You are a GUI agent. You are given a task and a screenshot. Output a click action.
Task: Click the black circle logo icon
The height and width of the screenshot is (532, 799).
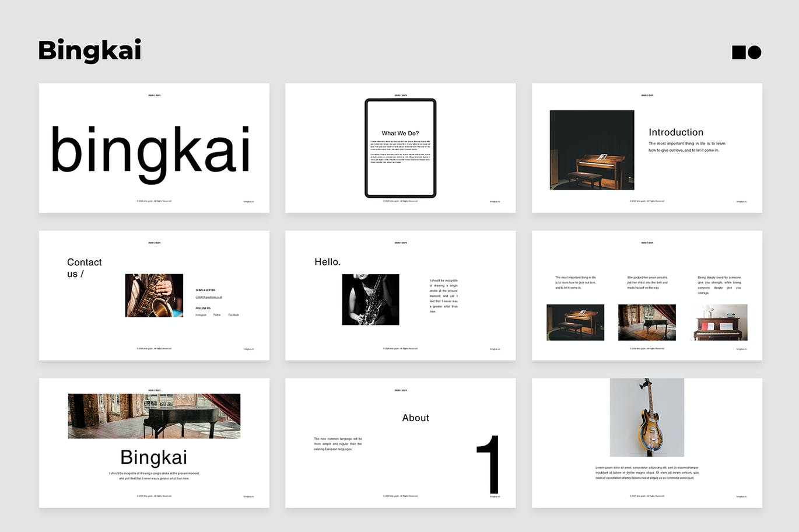tap(755, 52)
